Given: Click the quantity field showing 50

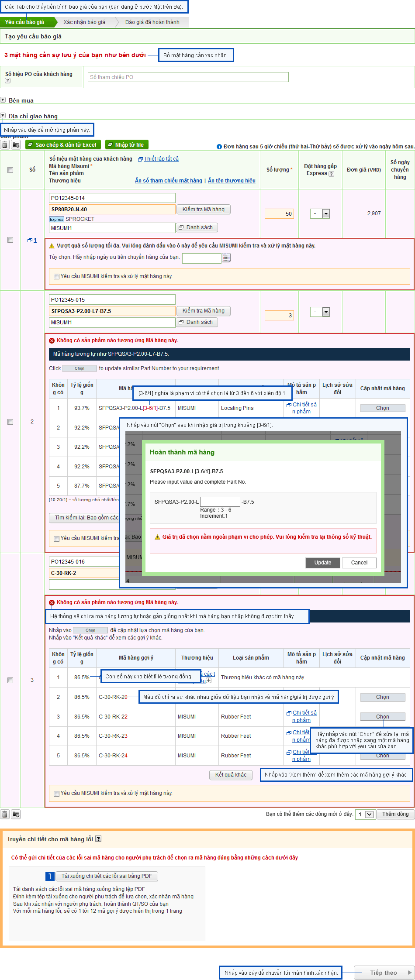Looking at the screenshot, I should pyautogui.click(x=279, y=213).
